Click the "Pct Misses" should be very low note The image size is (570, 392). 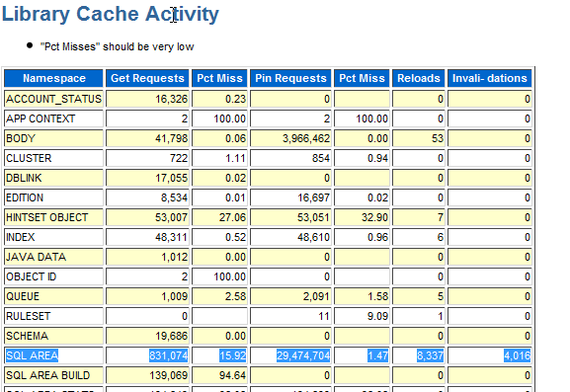(x=117, y=46)
